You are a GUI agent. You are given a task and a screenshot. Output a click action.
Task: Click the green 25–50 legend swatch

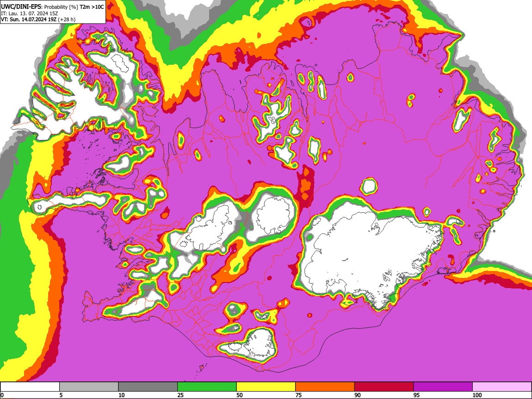(207, 387)
